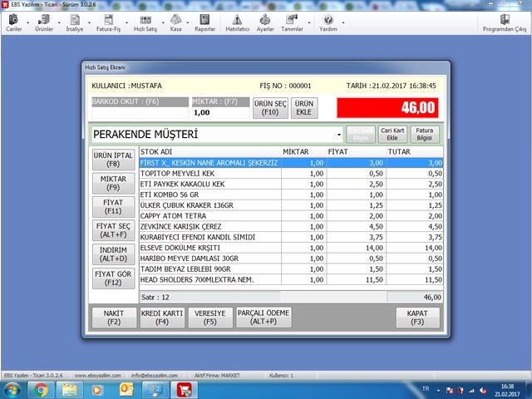Choose PARÇALI ÖDEME (ALT+P) button
This screenshot has width=532, height=399.
264,318
